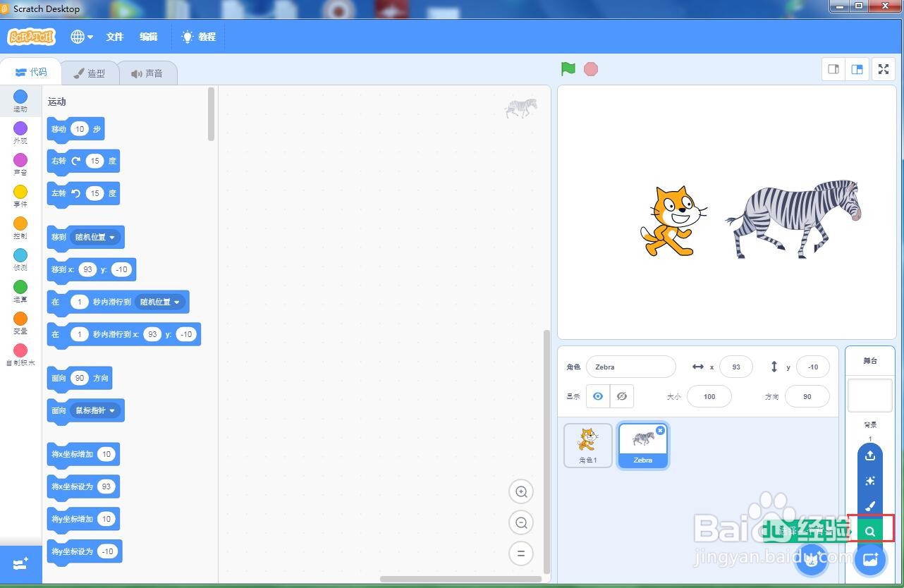Image resolution: width=904 pixels, height=588 pixels.
Task: Click the choose backdrop search icon
Action: click(870, 532)
